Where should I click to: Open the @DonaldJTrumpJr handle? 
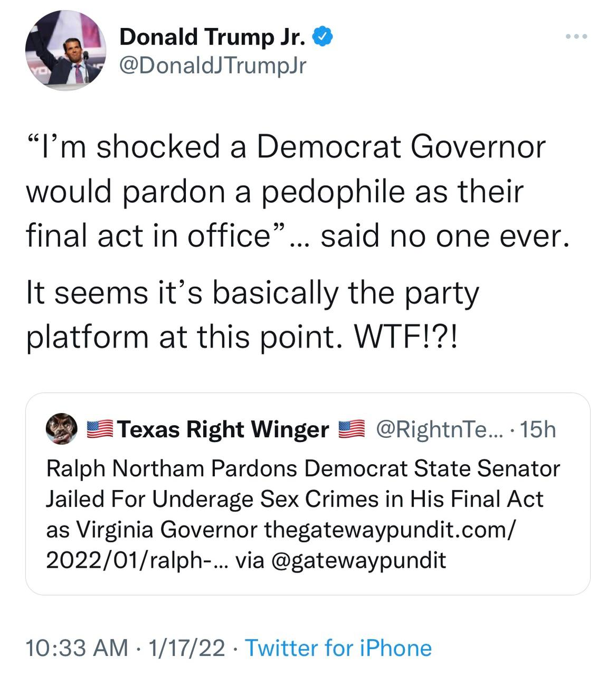pos(213,65)
